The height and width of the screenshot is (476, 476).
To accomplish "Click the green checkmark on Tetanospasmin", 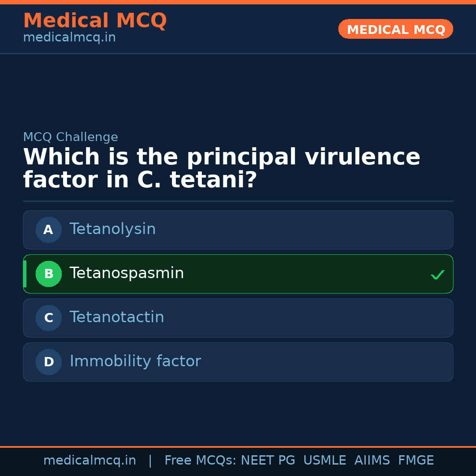I will [x=437, y=275].
